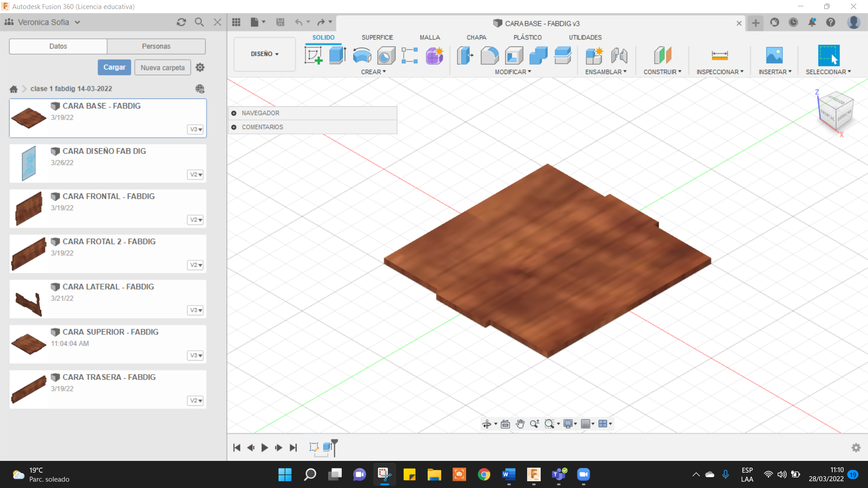Click the Nueva carpeta button
This screenshot has width=868, height=488.
pos(162,67)
